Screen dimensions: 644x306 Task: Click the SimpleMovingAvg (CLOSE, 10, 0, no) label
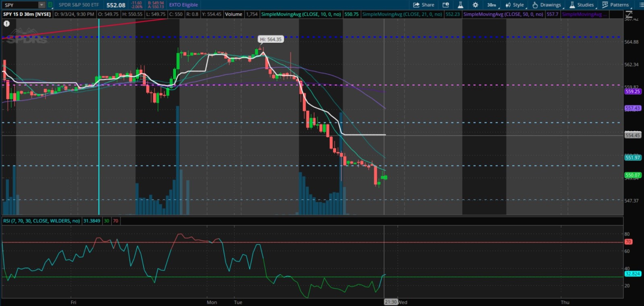tap(301, 14)
